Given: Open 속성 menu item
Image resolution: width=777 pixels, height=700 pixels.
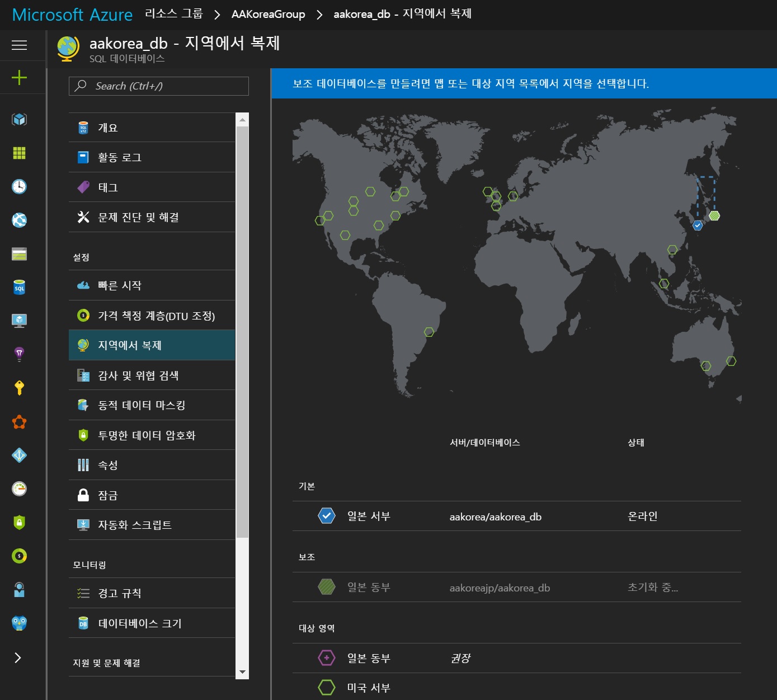Looking at the screenshot, I should click(152, 465).
